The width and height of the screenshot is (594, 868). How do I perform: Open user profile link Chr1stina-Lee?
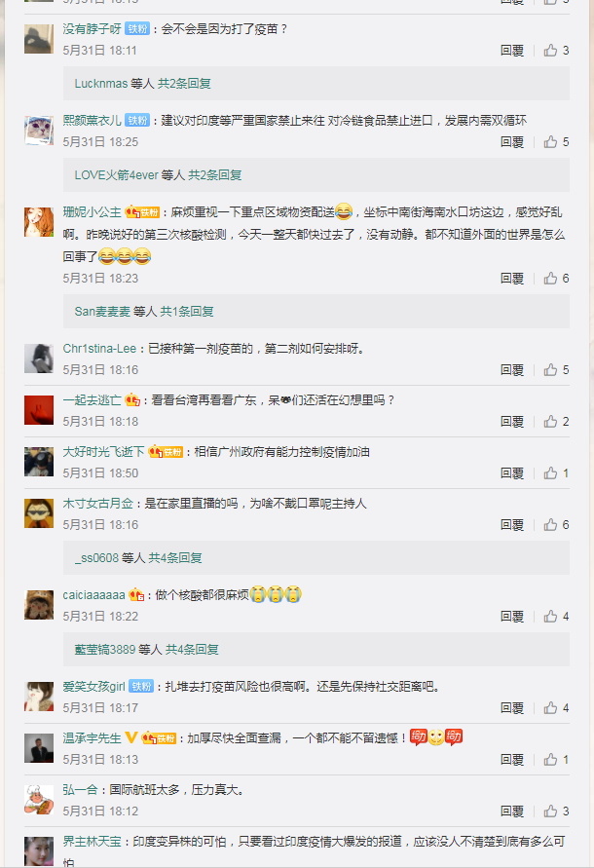click(99, 348)
